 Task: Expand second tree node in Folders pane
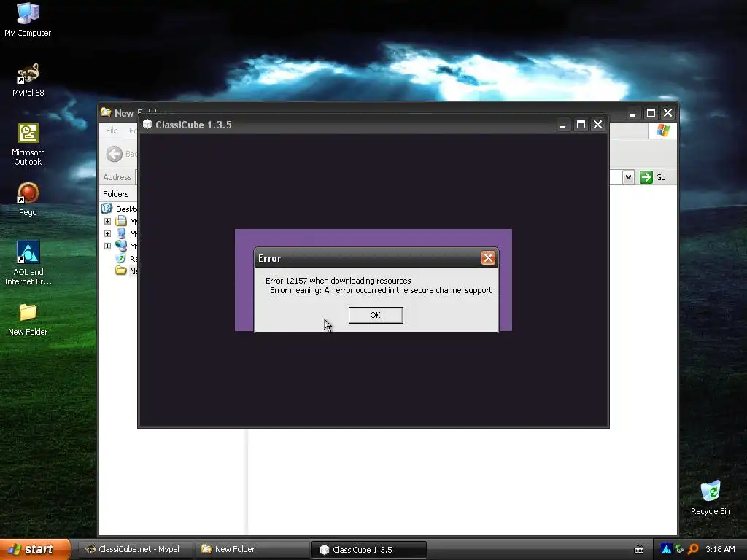(x=108, y=234)
